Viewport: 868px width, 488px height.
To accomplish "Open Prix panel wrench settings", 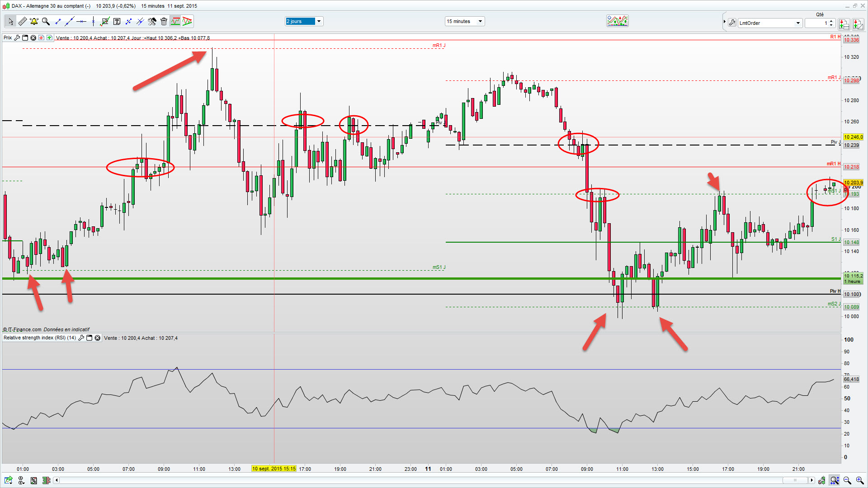I will click(x=17, y=38).
